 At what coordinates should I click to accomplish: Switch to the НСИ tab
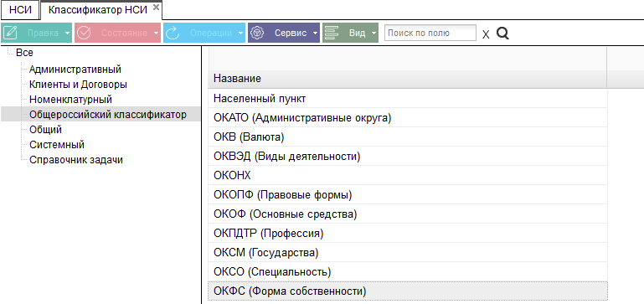click(x=20, y=10)
